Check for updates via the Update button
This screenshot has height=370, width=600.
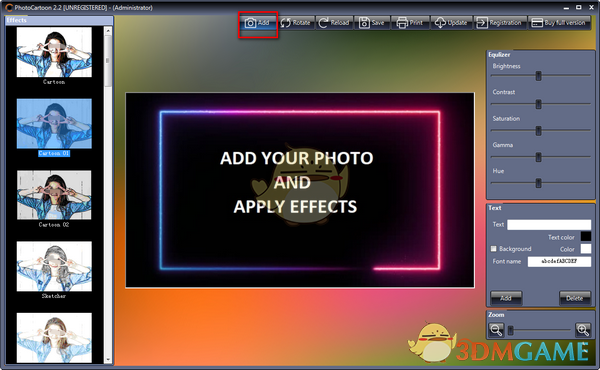pyautogui.click(x=452, y=23)
